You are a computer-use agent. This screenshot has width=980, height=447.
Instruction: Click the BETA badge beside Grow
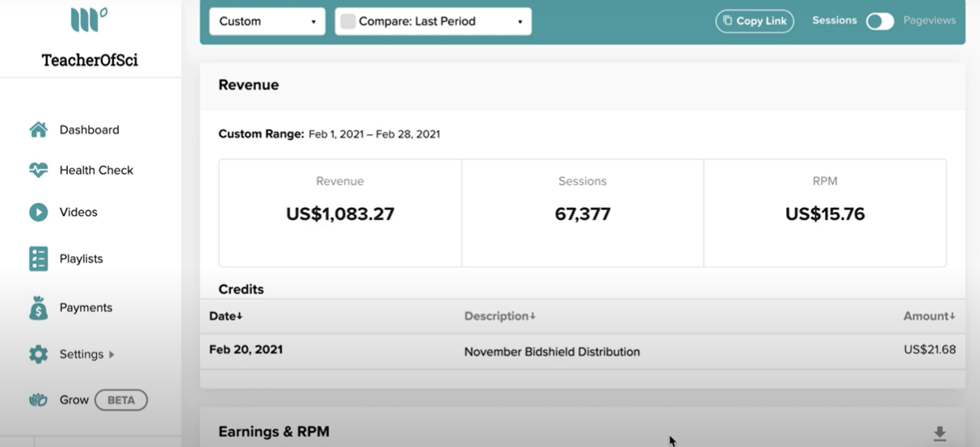121,400
